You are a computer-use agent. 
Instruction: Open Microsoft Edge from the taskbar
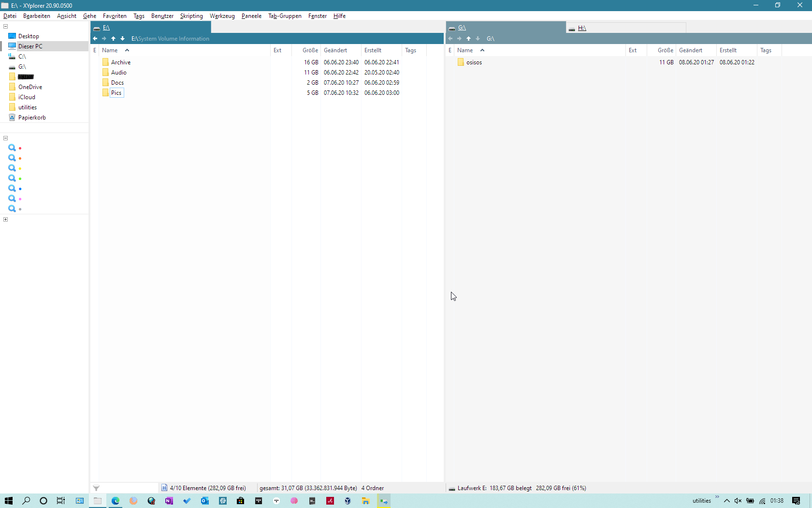(116, 501)
